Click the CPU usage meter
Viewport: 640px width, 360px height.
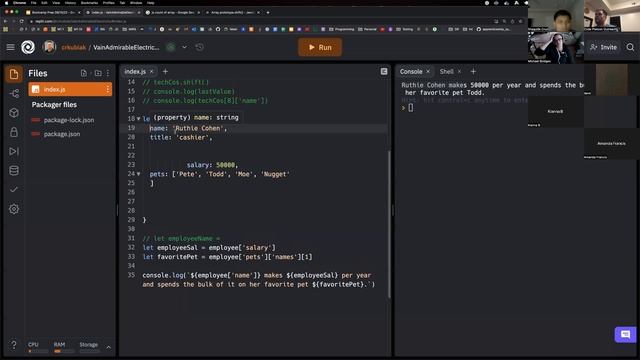[38, 347]
